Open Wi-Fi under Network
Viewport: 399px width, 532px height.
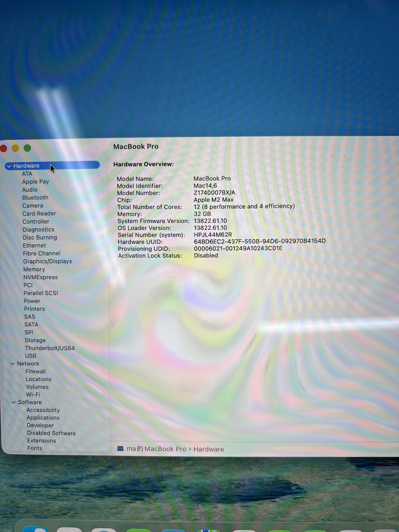33,394
